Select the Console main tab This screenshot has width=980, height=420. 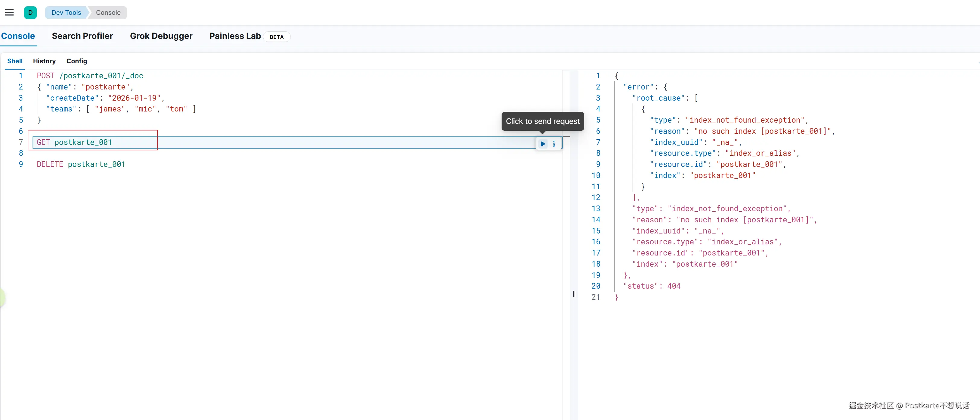[x=18, y=36]
